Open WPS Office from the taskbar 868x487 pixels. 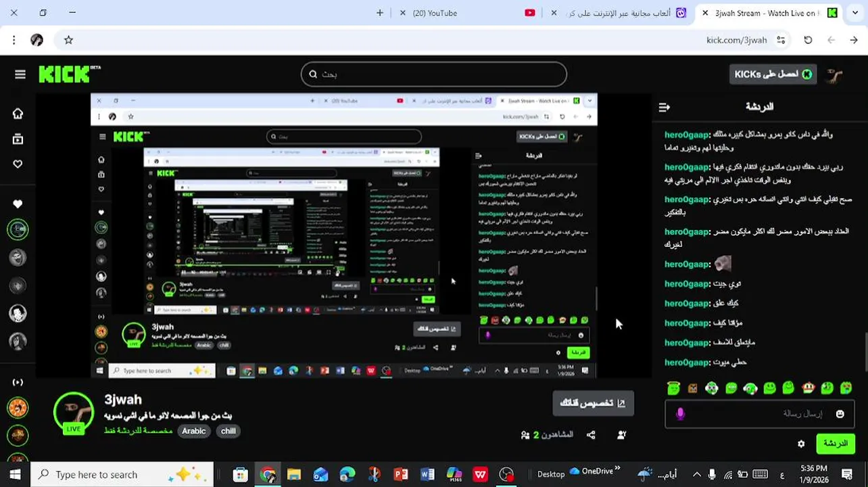click(481, 474)
